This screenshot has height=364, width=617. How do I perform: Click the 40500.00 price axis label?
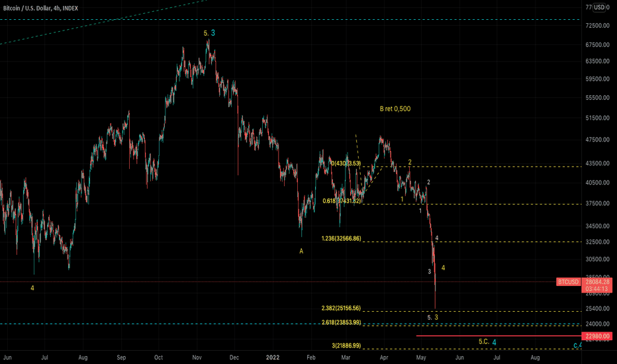[597, 183]
